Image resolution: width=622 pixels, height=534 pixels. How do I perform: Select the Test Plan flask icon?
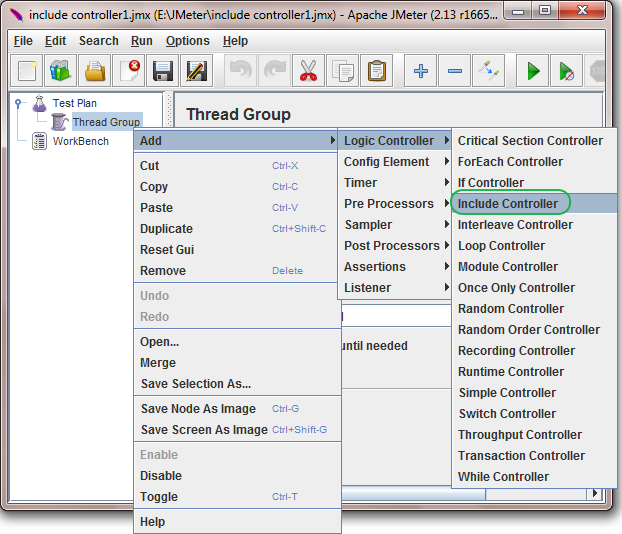coord(40,103)
